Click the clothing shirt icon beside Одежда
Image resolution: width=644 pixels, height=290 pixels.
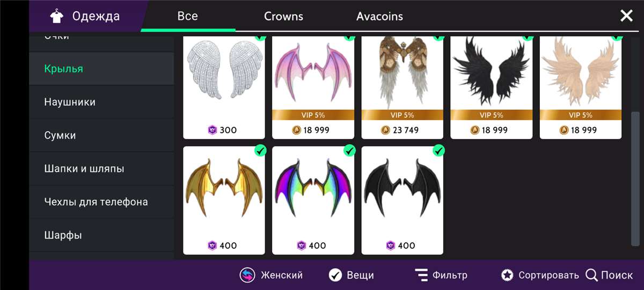point(56,17)
